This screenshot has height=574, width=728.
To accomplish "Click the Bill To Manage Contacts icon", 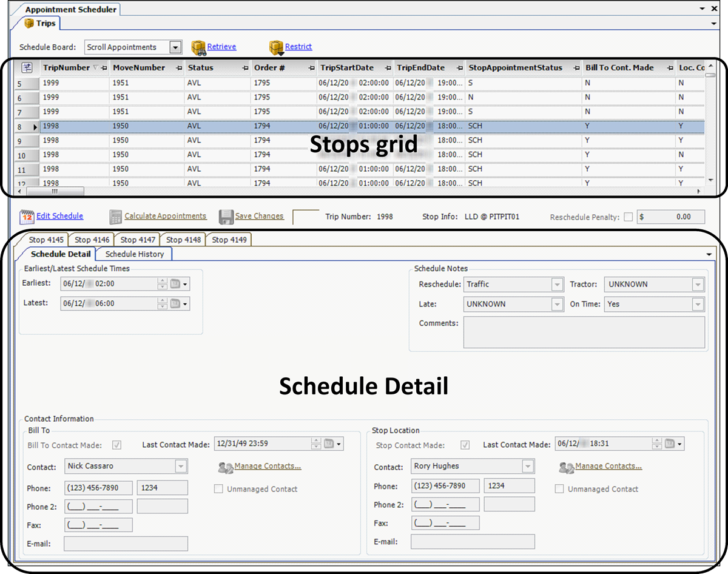I will tap(225, 467).
